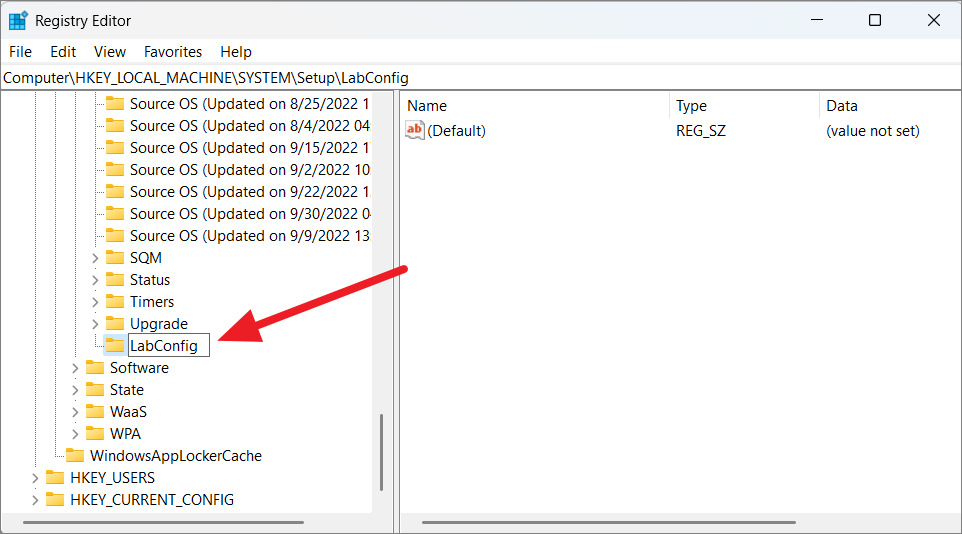Expand the State key

point(75,390)
